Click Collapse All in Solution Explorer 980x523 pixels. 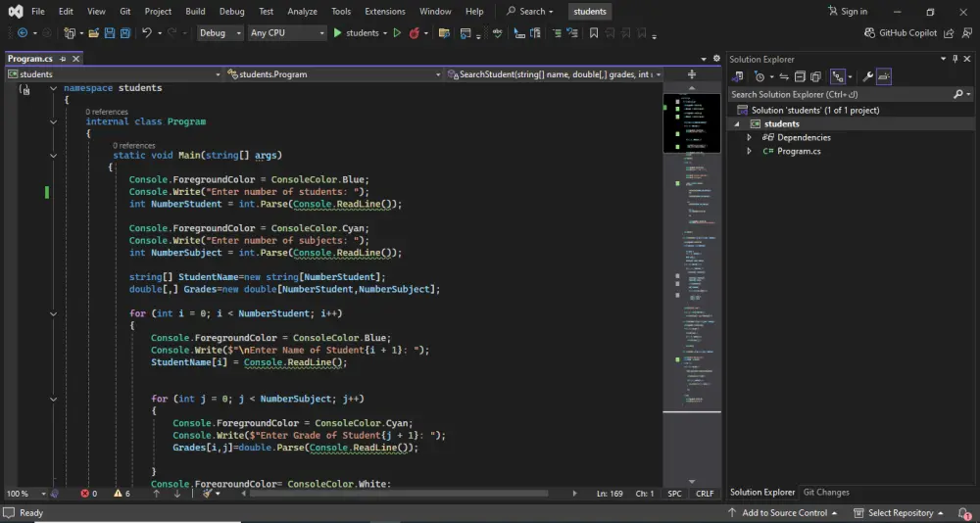801,76
